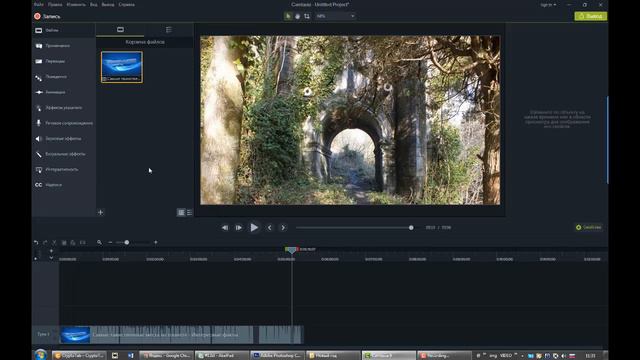Image resolution: width=640 pixels, height=360 pixels.
Task: Click the large Play button
Action: pyautogui.click(x=254, y=227)
